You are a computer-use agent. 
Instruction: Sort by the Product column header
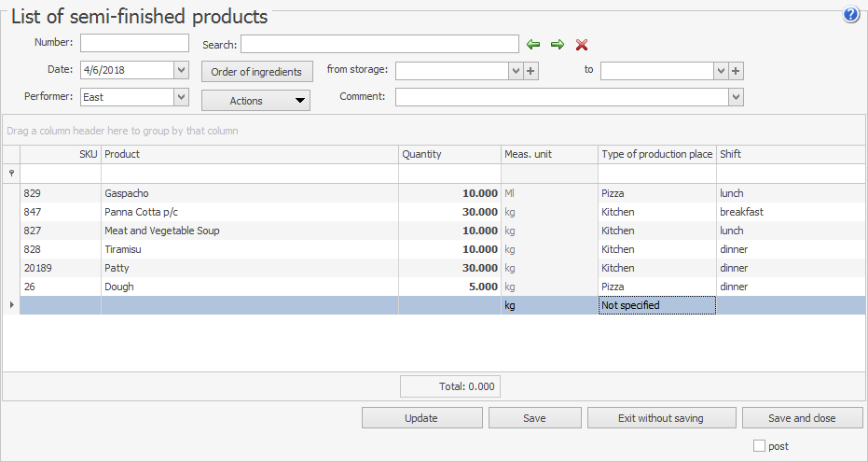click(249, 154)
